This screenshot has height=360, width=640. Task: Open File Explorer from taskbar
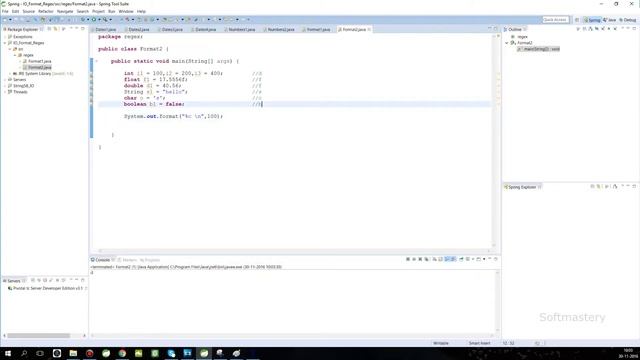click(73, 353)
